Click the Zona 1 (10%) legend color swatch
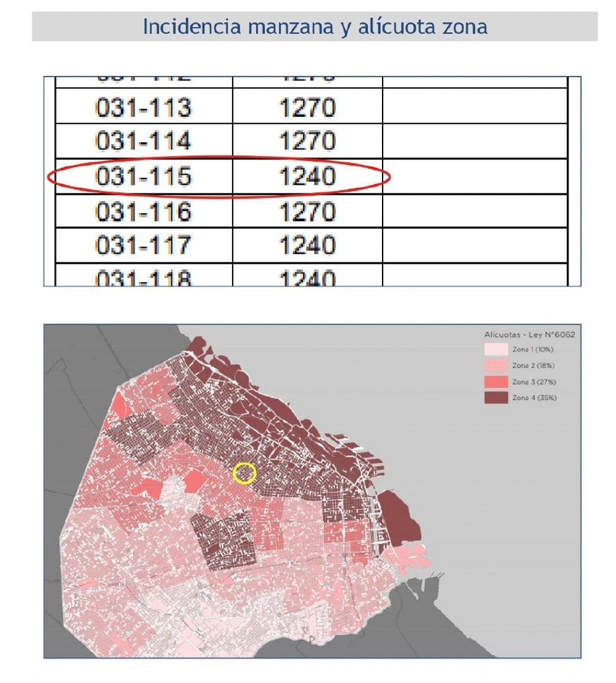This screenshot has width=616, height=683. (x=496, y=350)
